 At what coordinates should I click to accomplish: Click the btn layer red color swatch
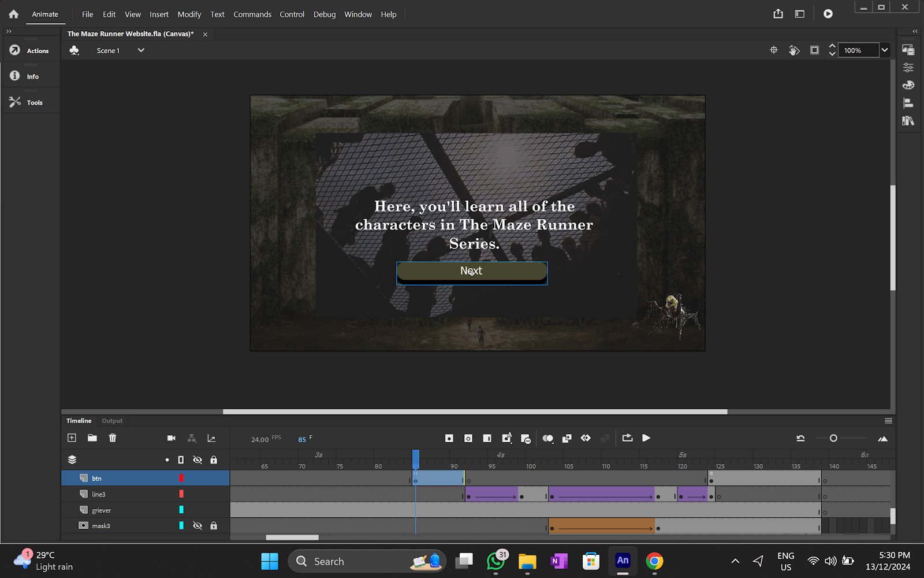[181, 478]
